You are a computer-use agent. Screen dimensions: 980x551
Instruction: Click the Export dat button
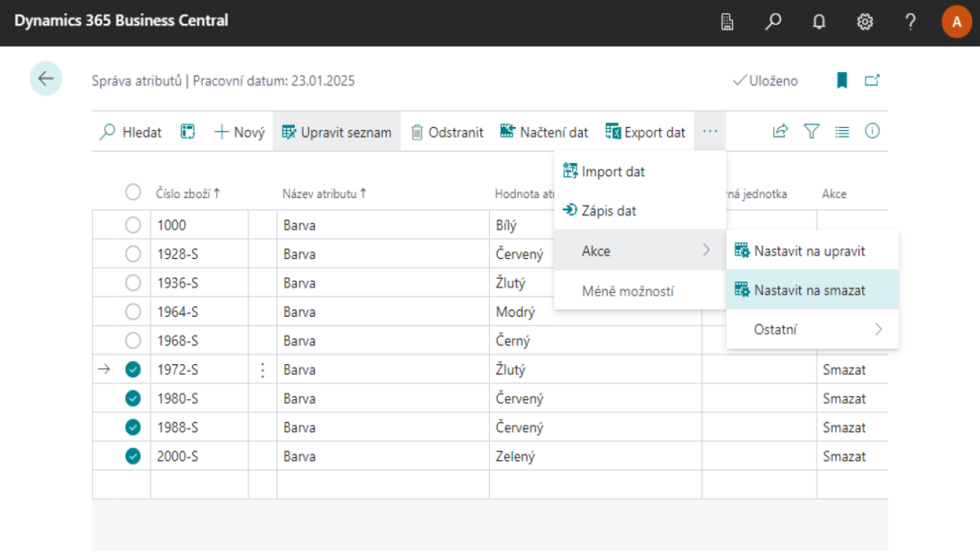(645, 132)
